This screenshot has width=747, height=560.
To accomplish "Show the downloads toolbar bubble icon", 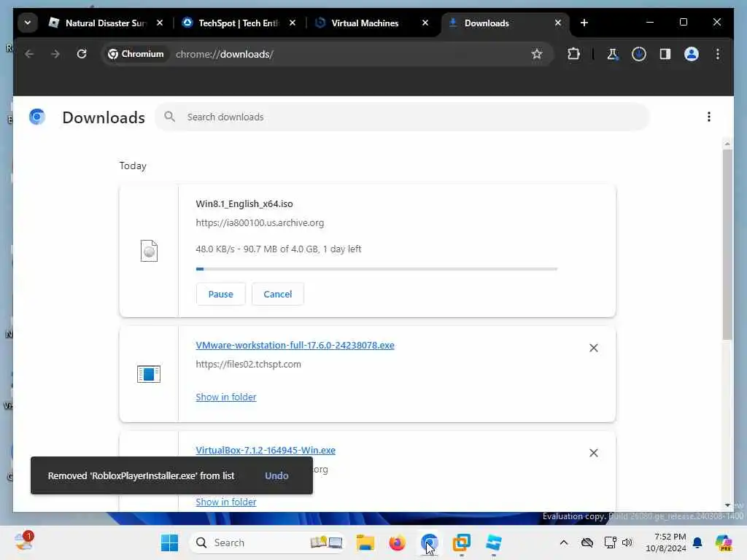I will coord(639,54).
